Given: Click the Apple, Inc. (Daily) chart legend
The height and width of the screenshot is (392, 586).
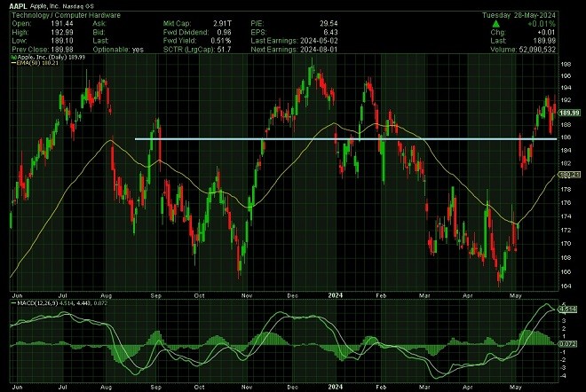Looking at the screenshot, I should click(49, 57).
